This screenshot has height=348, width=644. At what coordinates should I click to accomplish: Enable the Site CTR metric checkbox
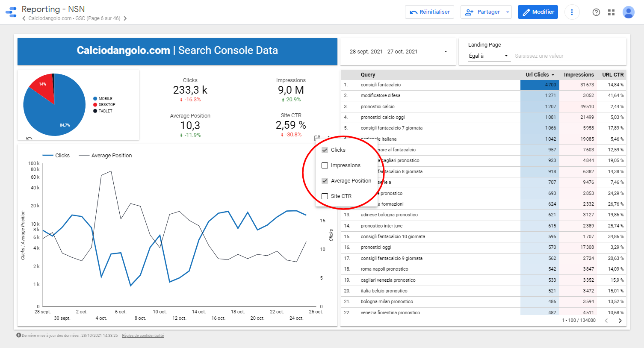pyautogui.click(x=325, y=196)
